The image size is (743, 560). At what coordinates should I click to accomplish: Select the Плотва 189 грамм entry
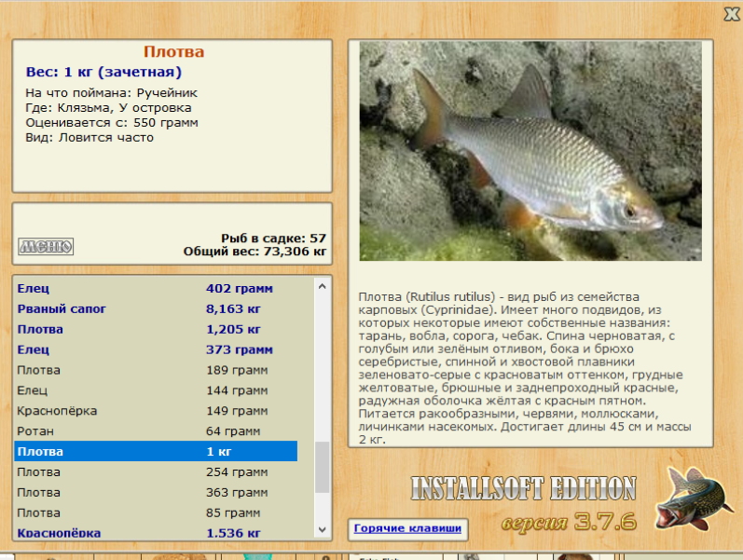pyautogui.click(x=156, y=370)
